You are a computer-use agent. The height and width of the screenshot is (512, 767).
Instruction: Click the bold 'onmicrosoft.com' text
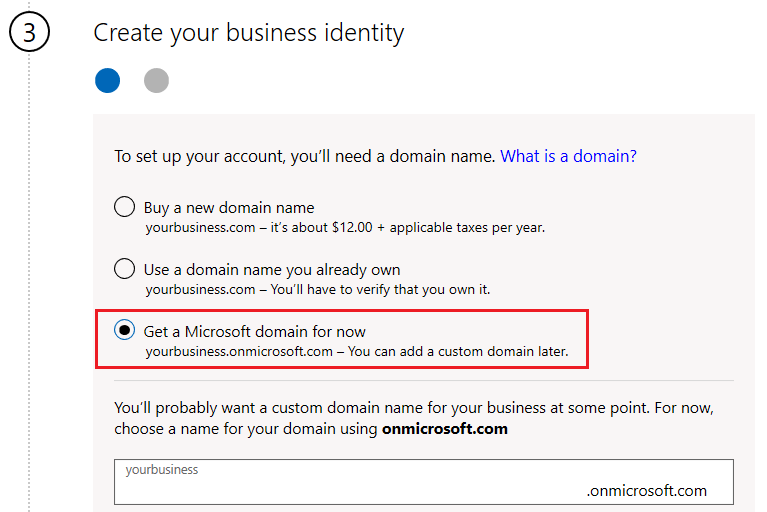click(445, 429)
